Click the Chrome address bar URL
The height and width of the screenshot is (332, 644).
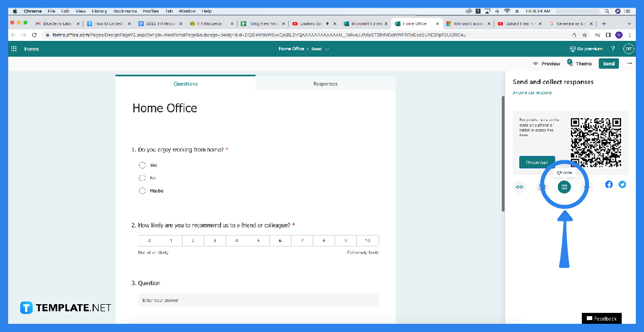[x=259, y=35]
